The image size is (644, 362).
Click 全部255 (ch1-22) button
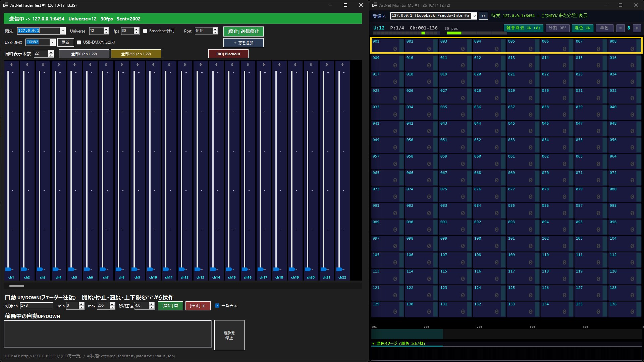click(x=136, y=54)
